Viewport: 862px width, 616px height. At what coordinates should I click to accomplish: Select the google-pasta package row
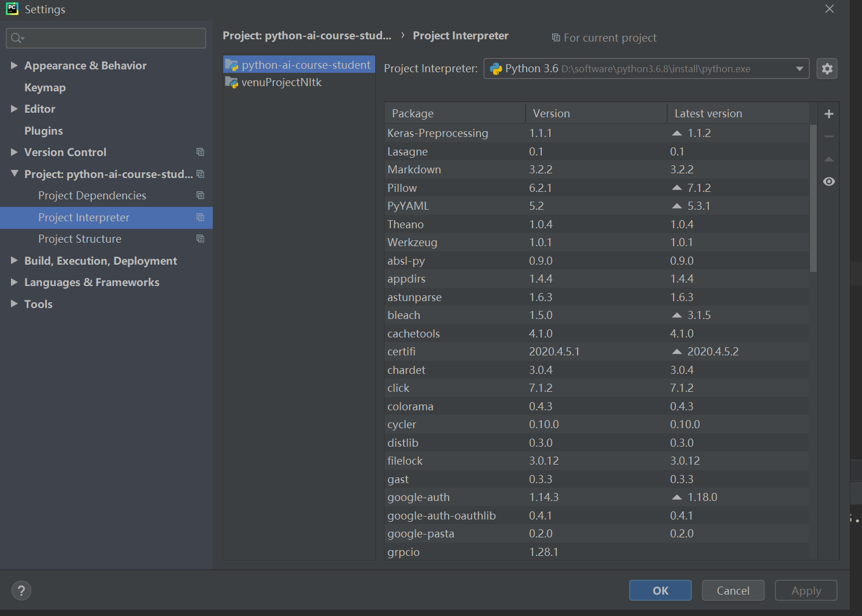(x=597, y=533)
